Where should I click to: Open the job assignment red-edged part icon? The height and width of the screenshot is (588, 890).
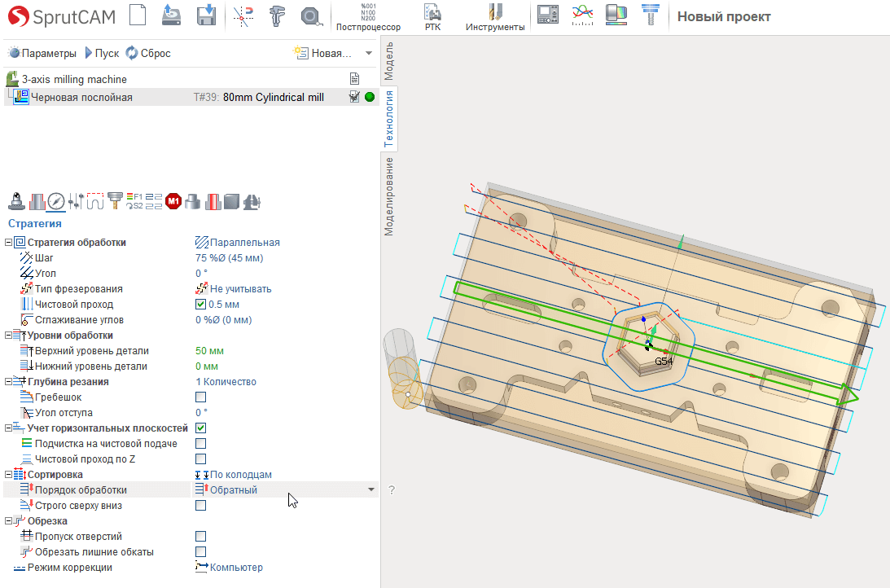[x=37, y=201]
